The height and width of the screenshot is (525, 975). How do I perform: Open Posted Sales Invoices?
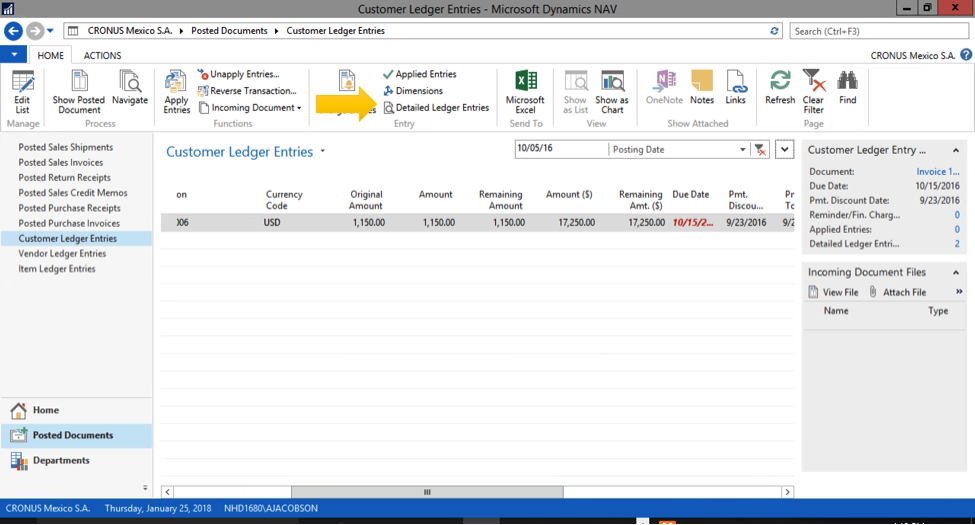[x=61, y=162]
